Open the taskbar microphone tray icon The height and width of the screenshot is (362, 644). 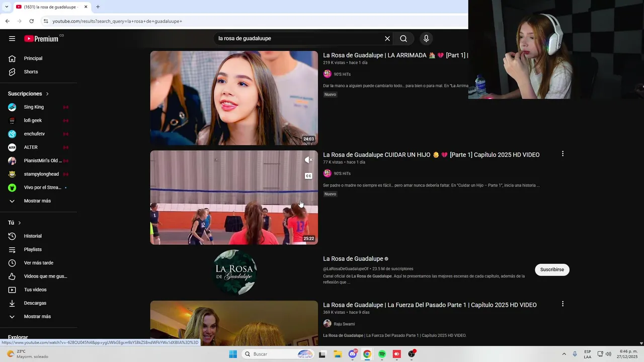coord(575,354)
